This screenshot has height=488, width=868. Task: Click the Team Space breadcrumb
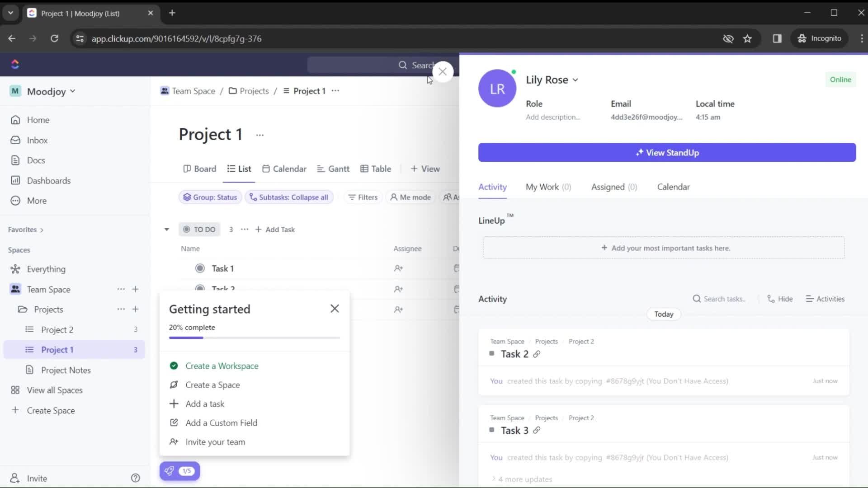click(188, 91)
